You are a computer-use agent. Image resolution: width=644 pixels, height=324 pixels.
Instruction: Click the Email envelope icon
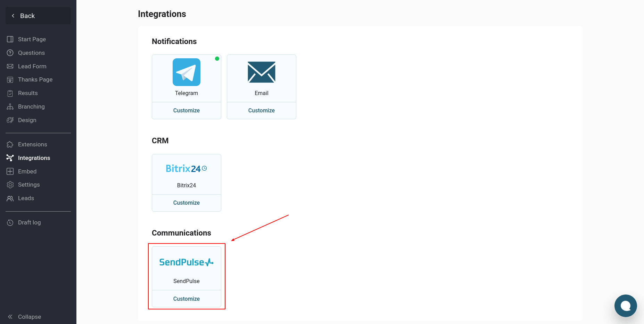pos(261,72)
